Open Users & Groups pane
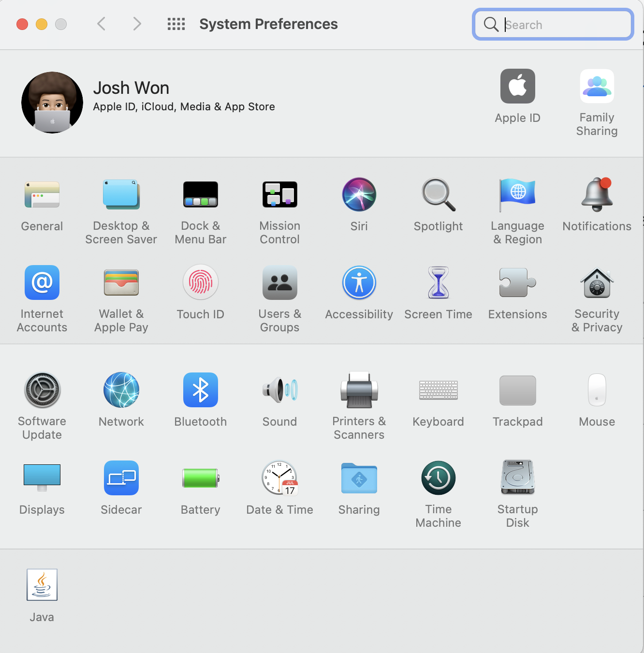The height and width of the screenshot is (653, 644). pos(280,282)
